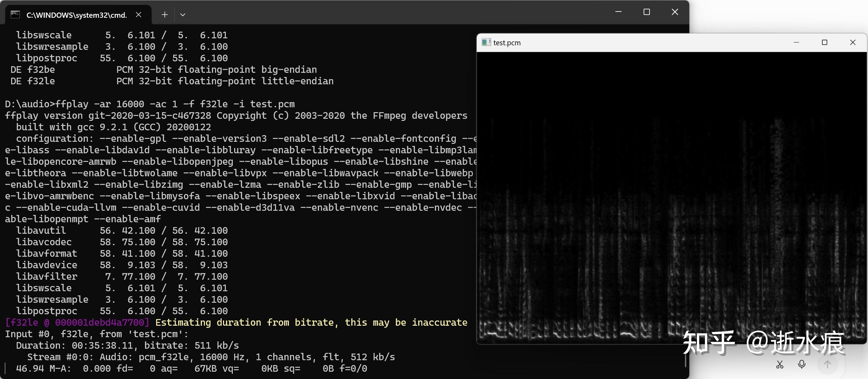Open a new terminal tab with plus
868x379 pixels.
pyautogui.click(x=165, y=15)
